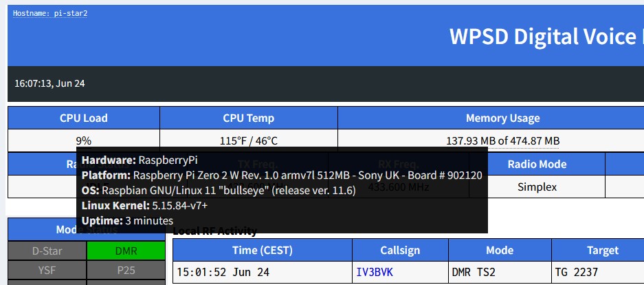644x285 pixels.
Task: Click the Hostname pi-star2 label
Action: pos(50,14)
